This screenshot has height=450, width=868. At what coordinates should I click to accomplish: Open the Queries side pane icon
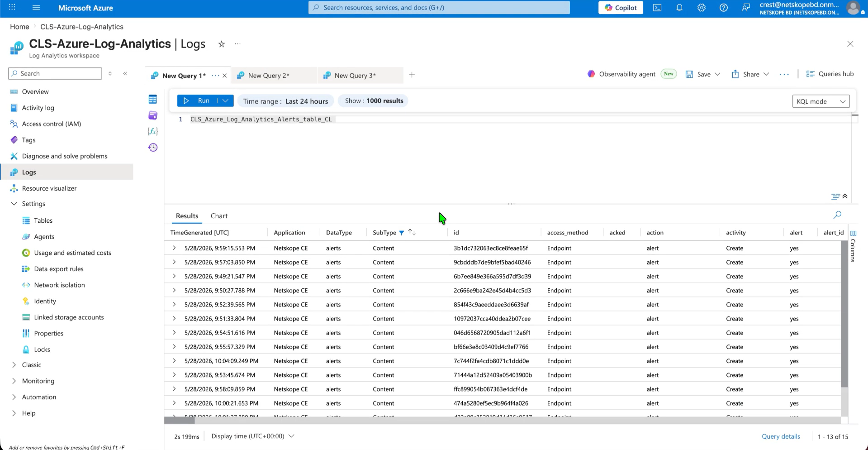click(153, 115)
